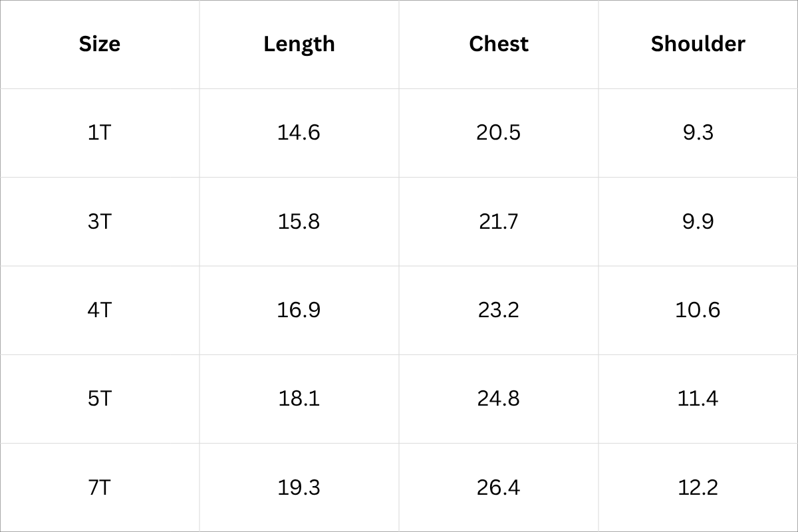Click the 1T size cell
The image size is (798, 532).
coord(100,132)
